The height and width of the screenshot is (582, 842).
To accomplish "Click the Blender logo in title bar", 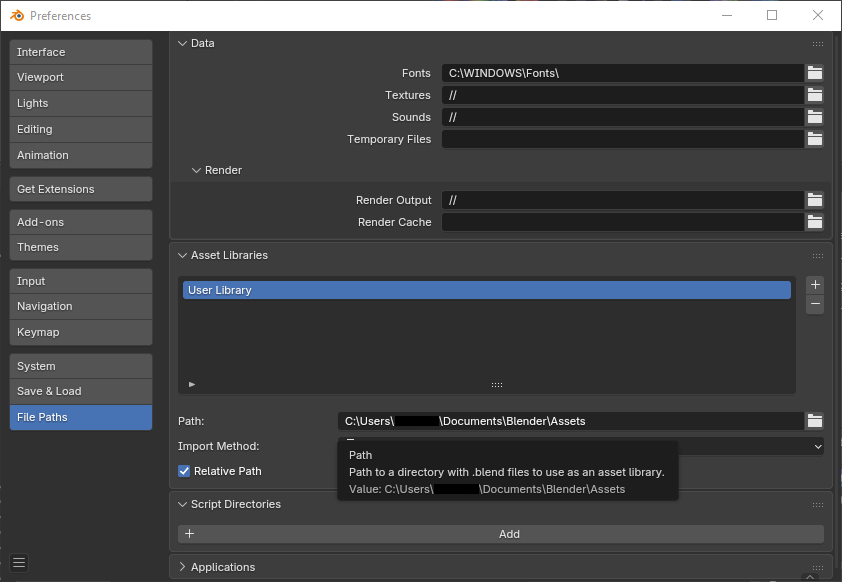I will click(x=17, y=16).
